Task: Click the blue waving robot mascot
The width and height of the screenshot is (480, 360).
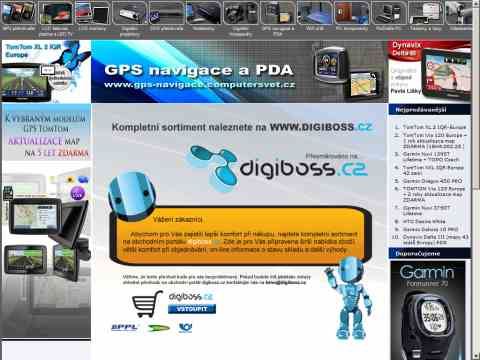Action: tap(350, 298)
